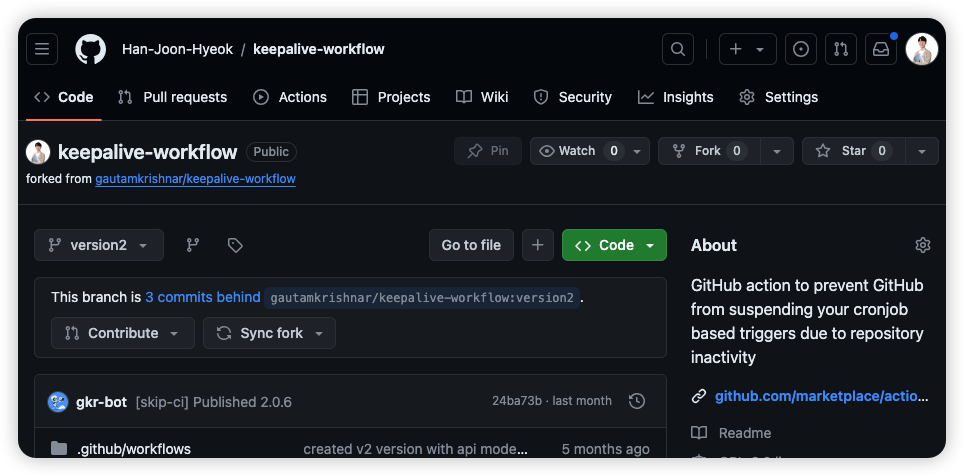Viewport: 964px width, 476px height.
Task: View branches icon next to version2
Action: [193, 245]
